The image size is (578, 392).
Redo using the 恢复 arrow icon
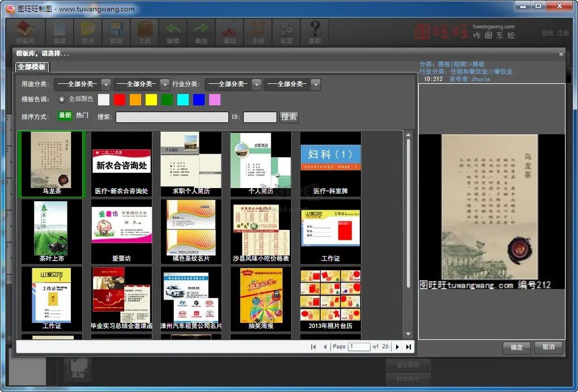point(201,29)
